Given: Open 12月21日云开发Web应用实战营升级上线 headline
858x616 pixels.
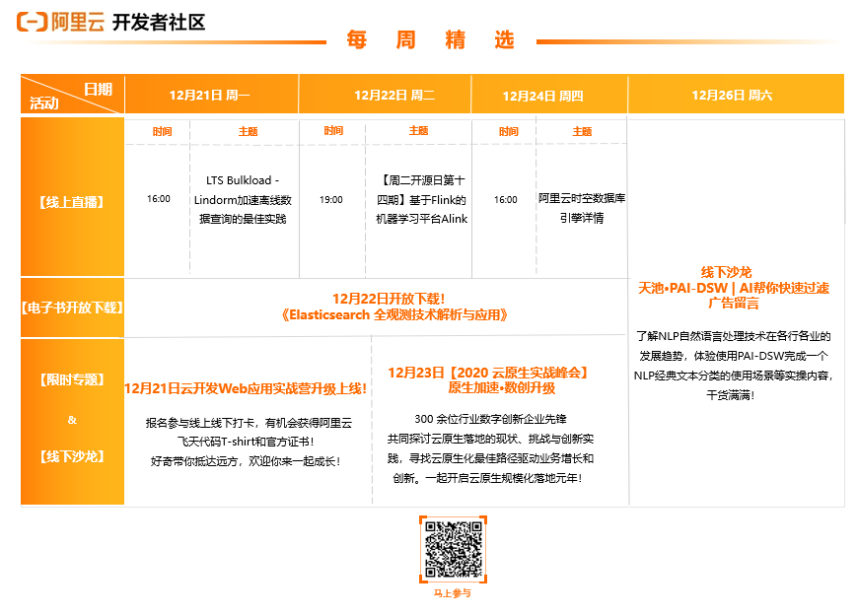Looking at the screenshot, I should pos(246,389).
